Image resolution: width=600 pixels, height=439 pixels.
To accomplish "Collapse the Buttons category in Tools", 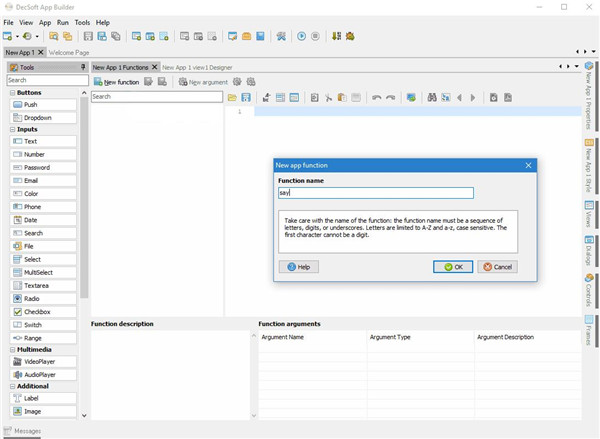I will click(13, 92).
